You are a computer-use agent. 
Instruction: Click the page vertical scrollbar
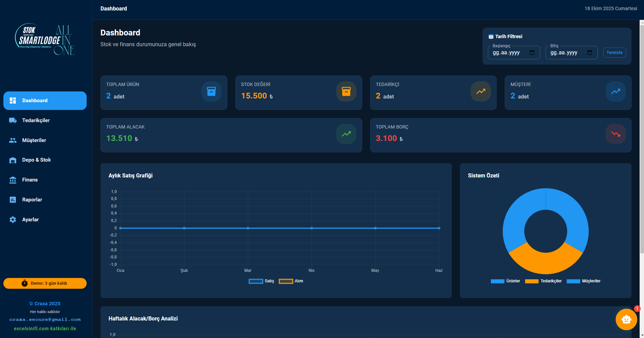[642, 135]
